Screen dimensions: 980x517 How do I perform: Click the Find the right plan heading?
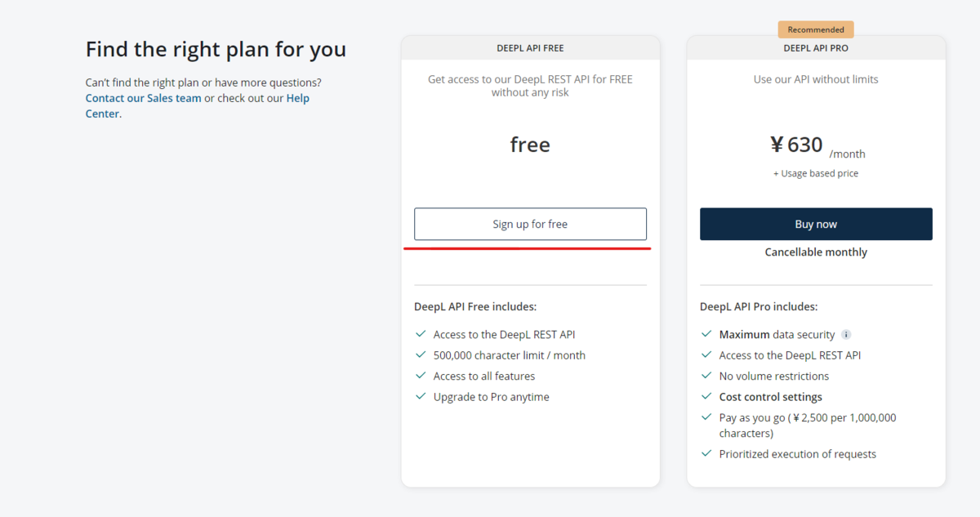pos(216,49)
